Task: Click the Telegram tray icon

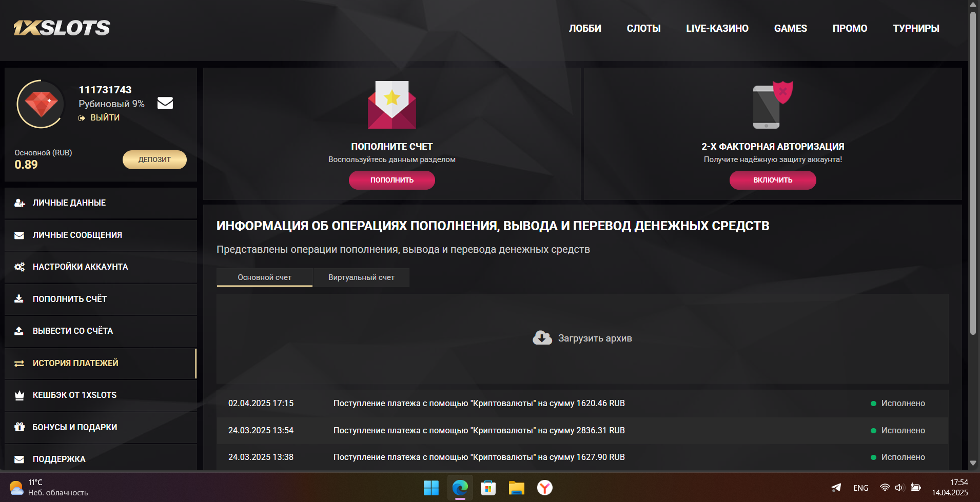Action: coord(836,488)
